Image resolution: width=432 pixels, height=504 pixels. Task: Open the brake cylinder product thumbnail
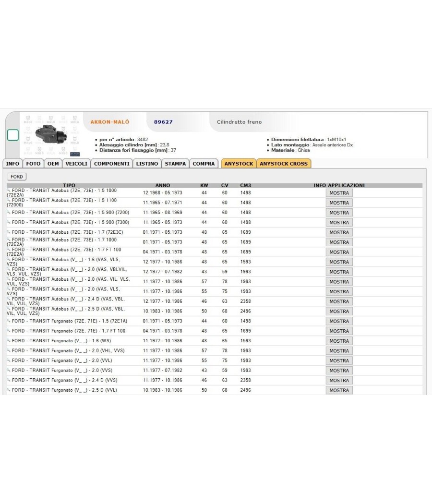51,135
